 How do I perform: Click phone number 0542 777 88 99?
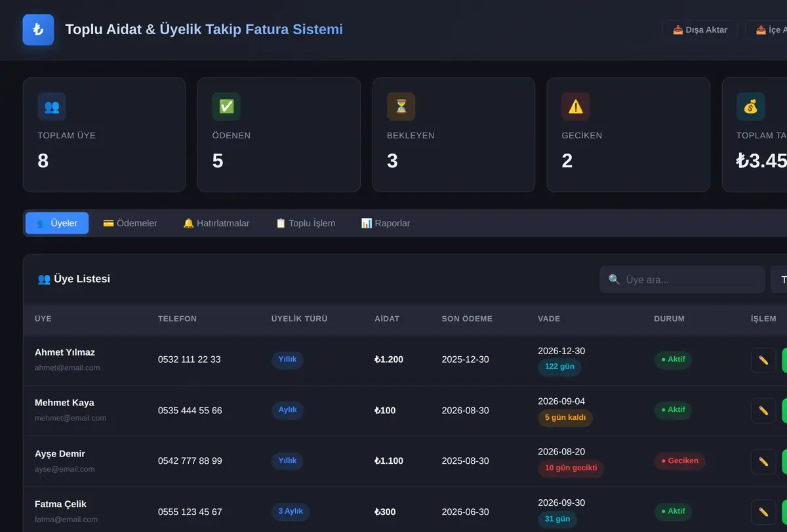tap(190, 461)
